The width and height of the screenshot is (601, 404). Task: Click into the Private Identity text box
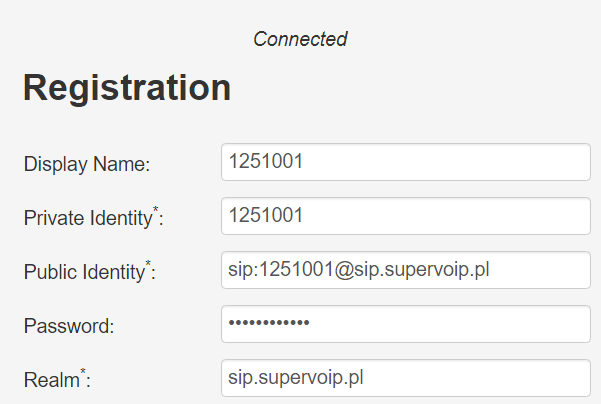point(405,216)
